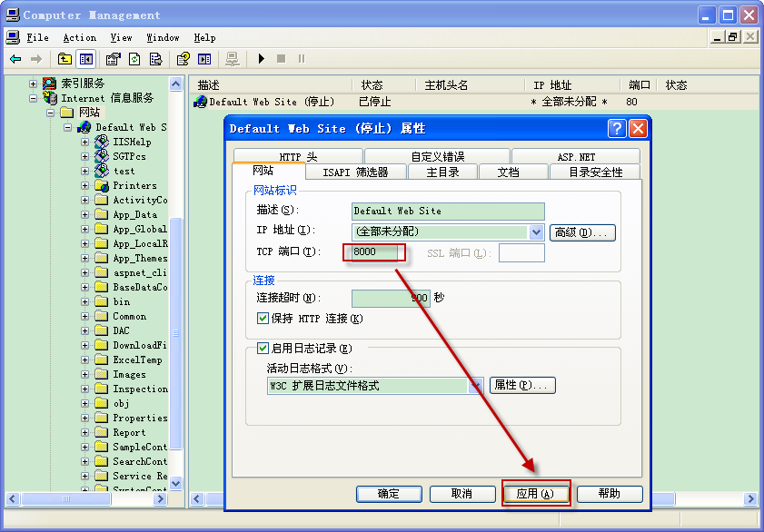The width and height of the screenshot is (764, 532).
Task: Click the Default Web Site globe icon in list
Action: click(x=200, y=102)
